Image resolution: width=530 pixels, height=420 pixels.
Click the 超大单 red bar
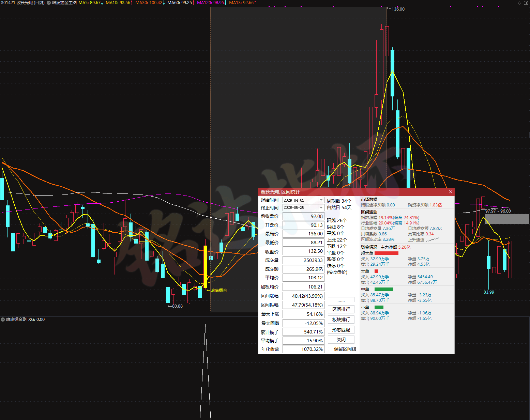pyautogui.click(x=386, y=253)
